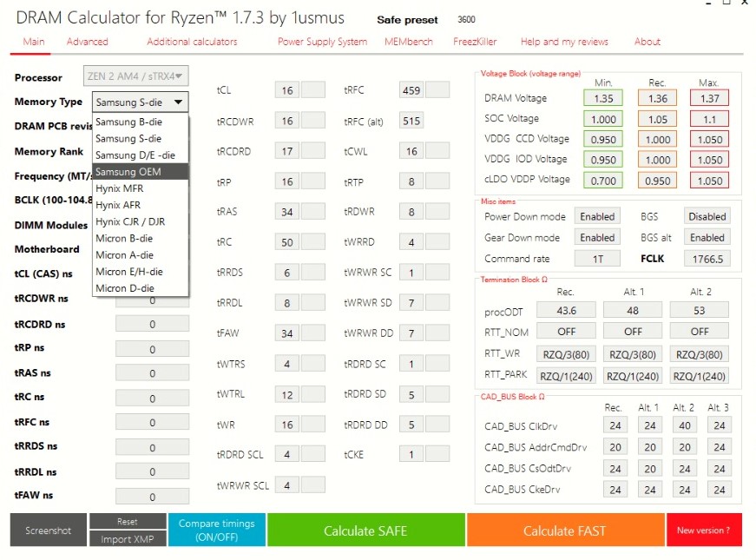This screenshot has height=560, width=756.
Task: Click empty compare box beside tCL
Action: click(313, 90)
